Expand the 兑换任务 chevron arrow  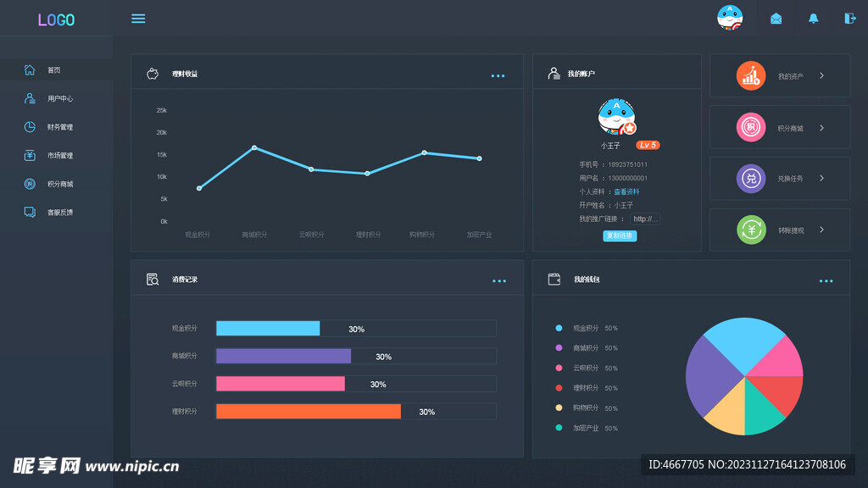click(821, 179)
